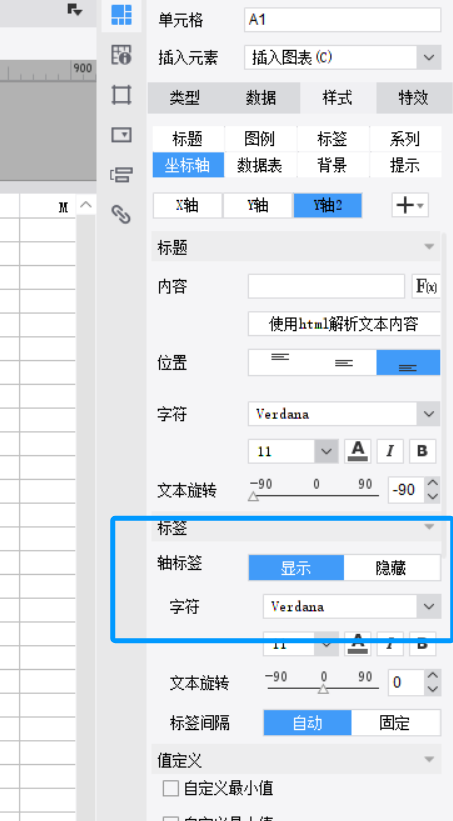
Task: Select 隐藏 for axis labels
Action: click(x=392, y=568)
